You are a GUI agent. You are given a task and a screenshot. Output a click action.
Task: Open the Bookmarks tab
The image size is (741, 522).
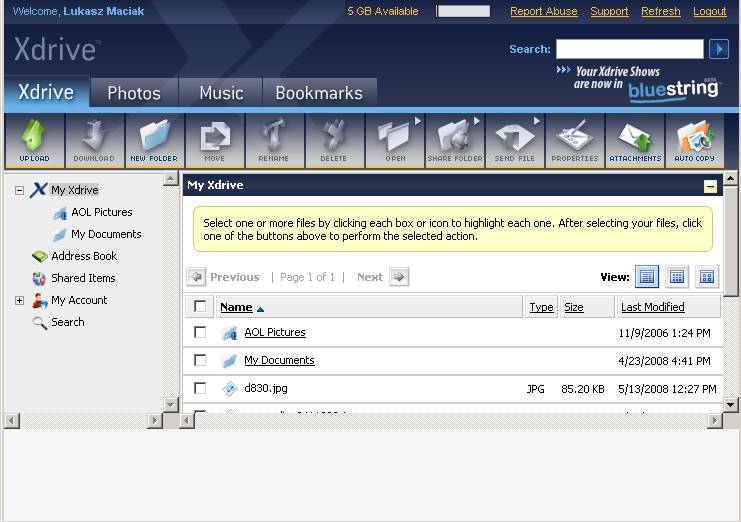click(x=319, y=93)
